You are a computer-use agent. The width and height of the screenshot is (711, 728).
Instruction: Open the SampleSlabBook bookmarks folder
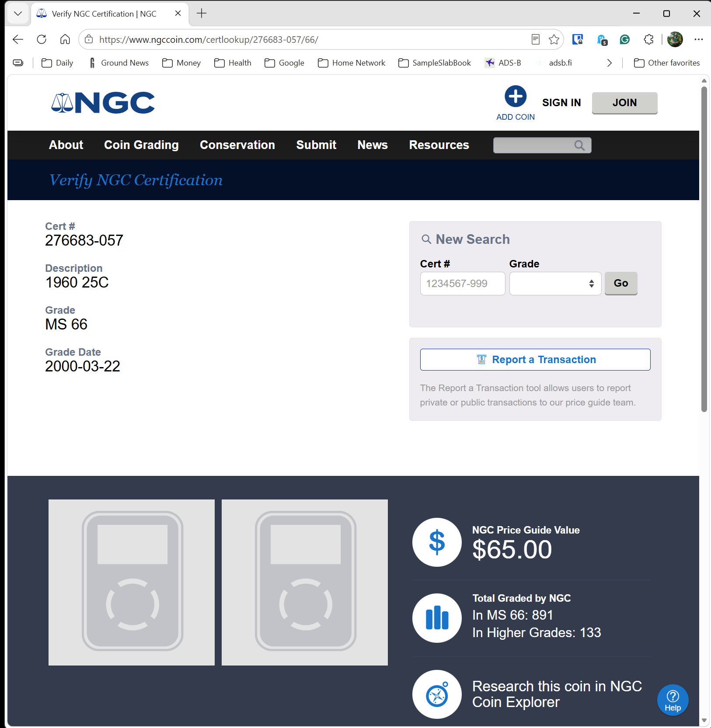point(435,63)
